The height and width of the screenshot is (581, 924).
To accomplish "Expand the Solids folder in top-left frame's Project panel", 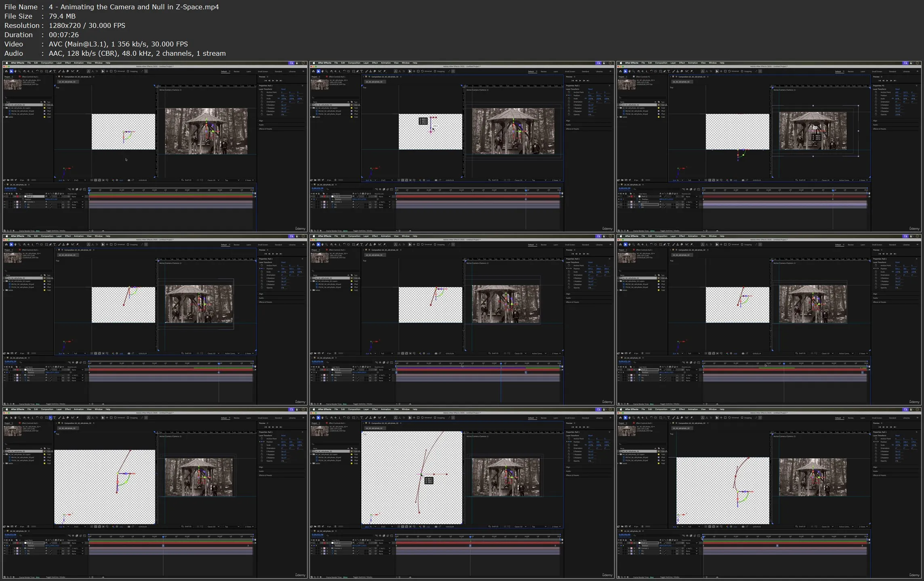I will tap(4, 117).
